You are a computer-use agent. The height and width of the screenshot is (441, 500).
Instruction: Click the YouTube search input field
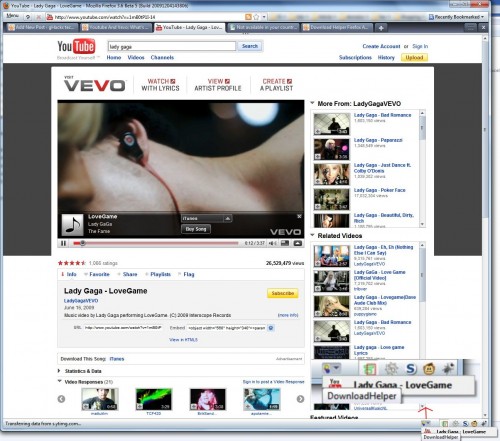[x=172, y=46]
